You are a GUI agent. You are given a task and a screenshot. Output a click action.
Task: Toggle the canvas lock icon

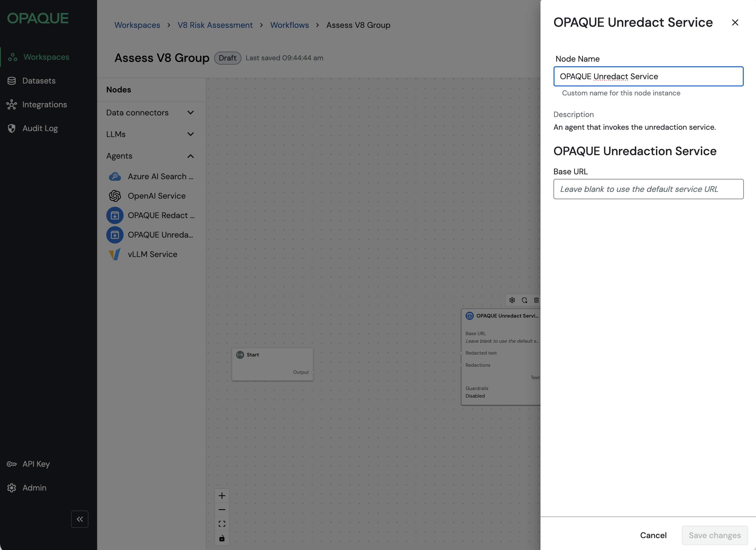[222, 538]
